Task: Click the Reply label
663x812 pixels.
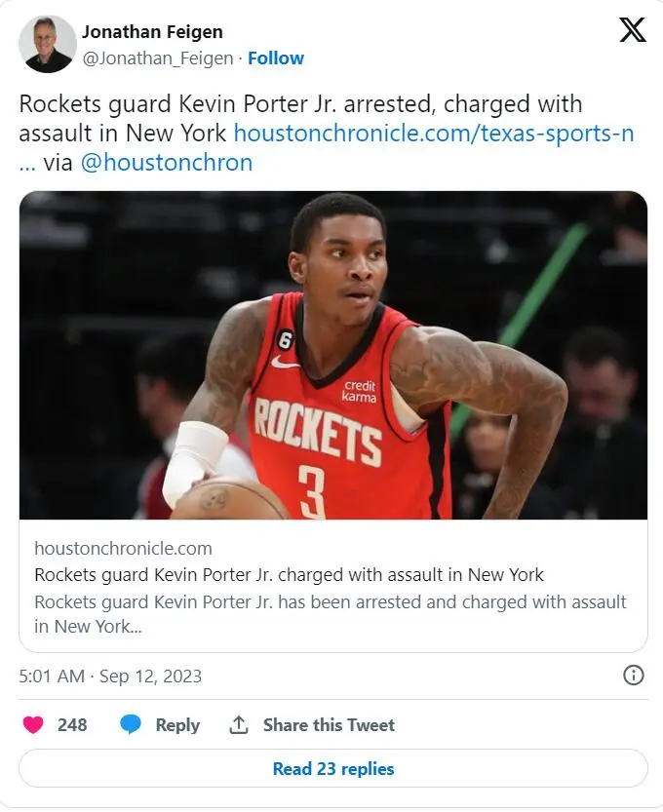Action: (177, 725)
